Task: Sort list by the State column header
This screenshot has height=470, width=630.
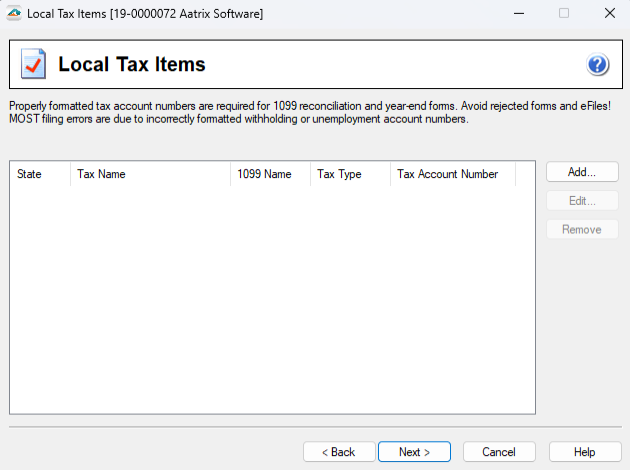Action: coord(40,174)
